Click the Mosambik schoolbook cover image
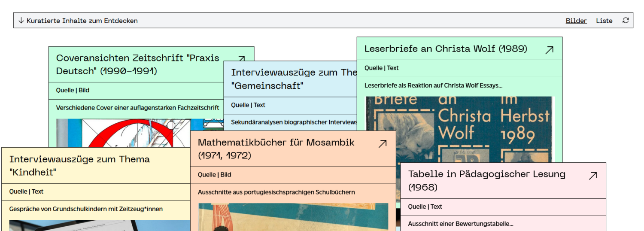The image size is (644, 231). click(293, 217)
